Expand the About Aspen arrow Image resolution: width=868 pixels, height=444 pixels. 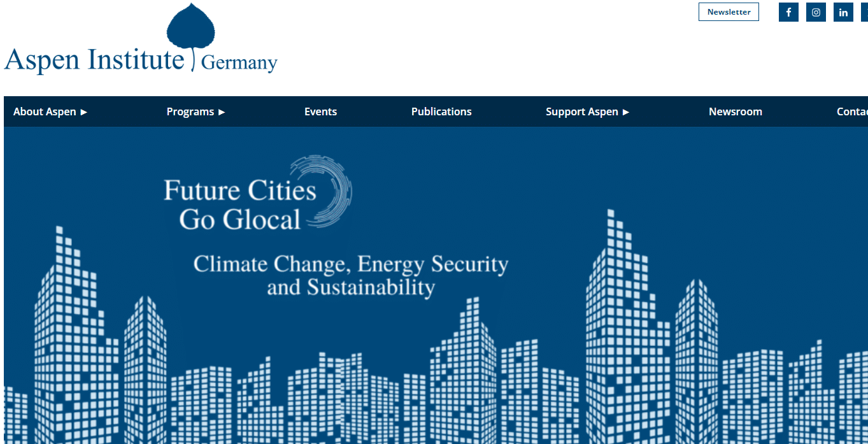pos(84,112)
